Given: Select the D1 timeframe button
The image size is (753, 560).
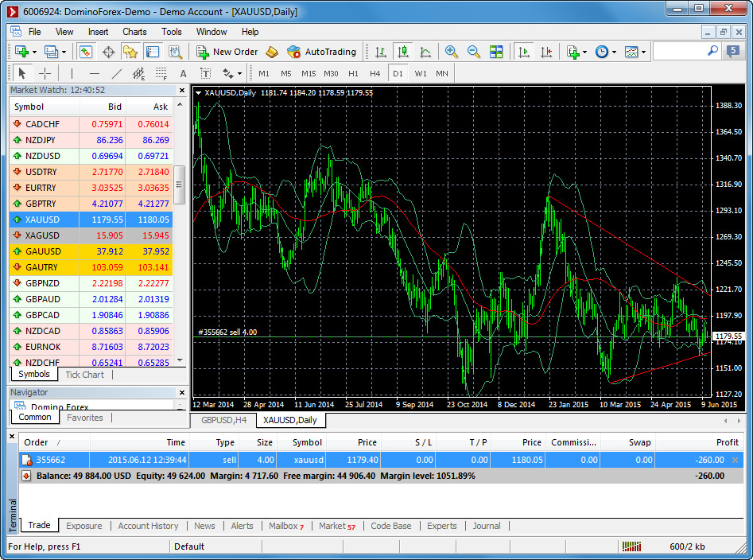Looking at the screenshot, I should [398, 73].
